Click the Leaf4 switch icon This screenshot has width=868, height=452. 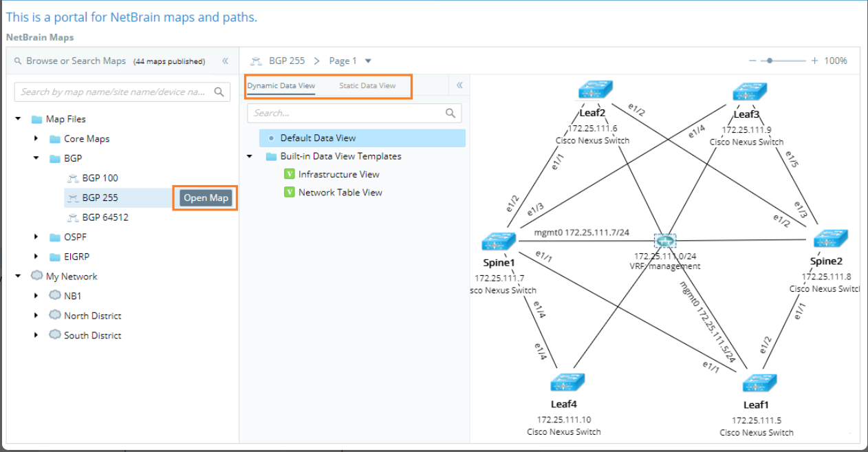pos(568,382)
